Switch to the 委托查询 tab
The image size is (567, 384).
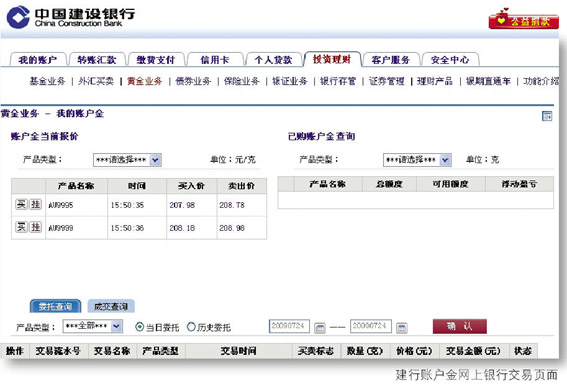point(55,307)
